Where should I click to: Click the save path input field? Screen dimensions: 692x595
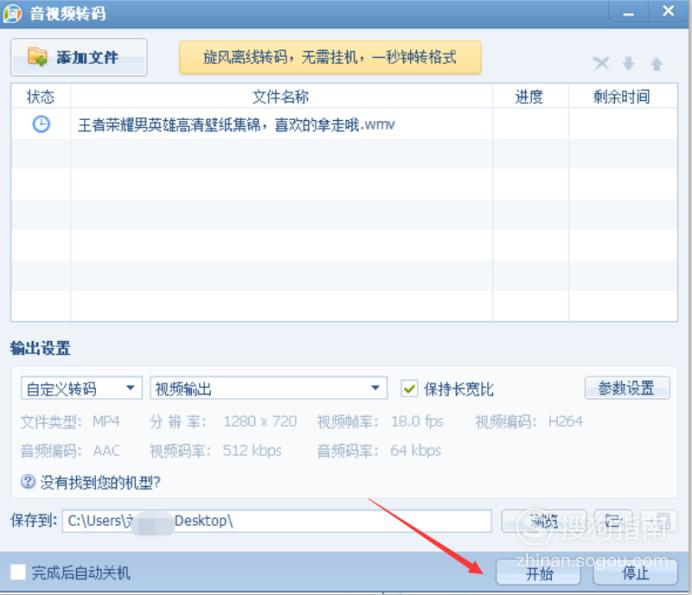pyautogui.click(x=277, y=521)
